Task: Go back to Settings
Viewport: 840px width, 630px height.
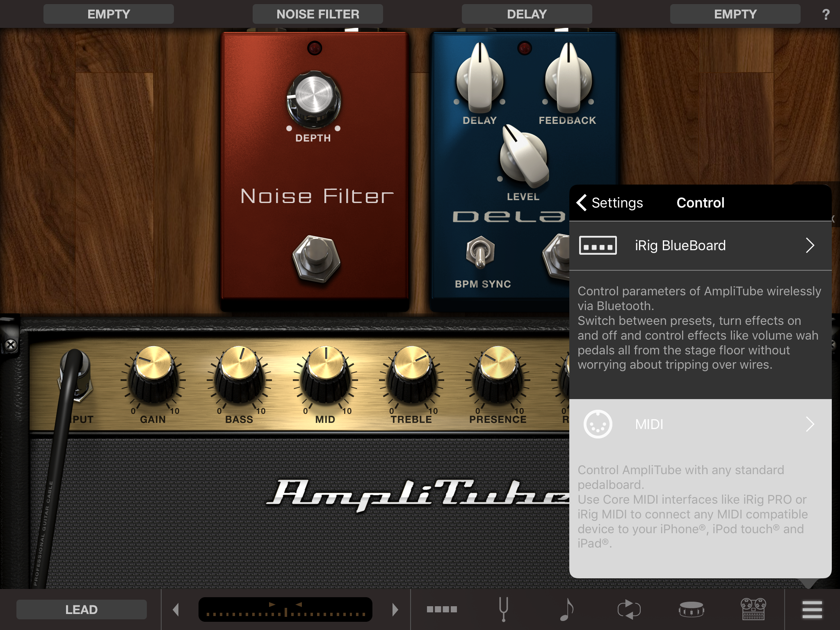Action: [x=610, y=203]
